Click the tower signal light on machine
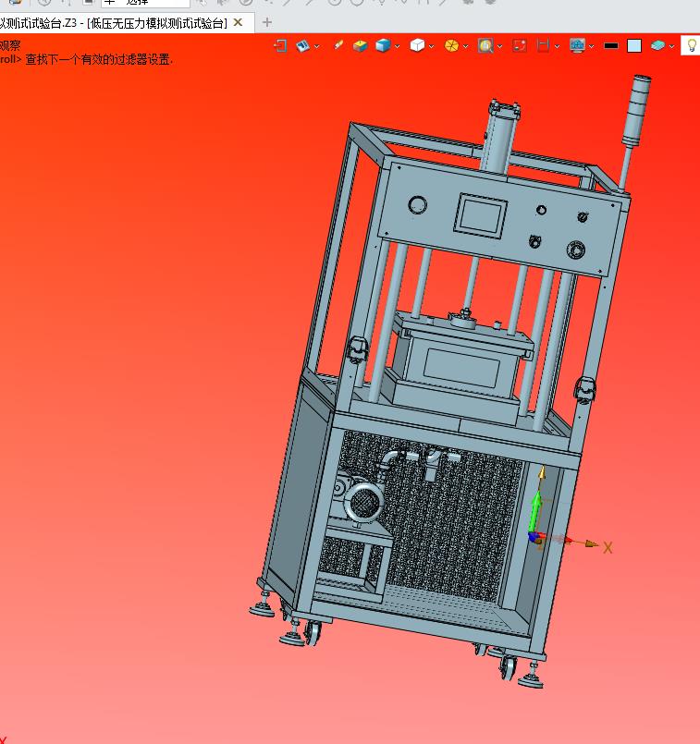Screen dimensions: 700x744 [635, 110]
